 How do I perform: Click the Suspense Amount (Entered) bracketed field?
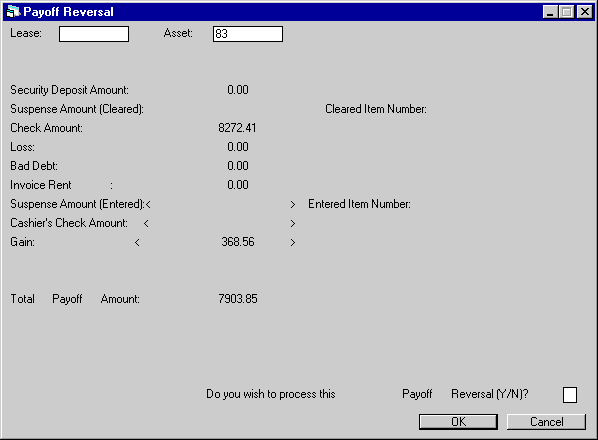pos(220,204)
